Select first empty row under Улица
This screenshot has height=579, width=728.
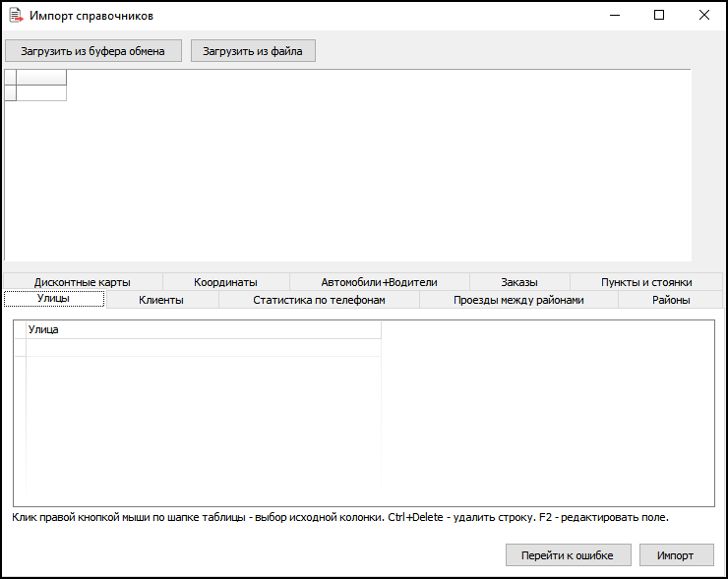(203, 347)
